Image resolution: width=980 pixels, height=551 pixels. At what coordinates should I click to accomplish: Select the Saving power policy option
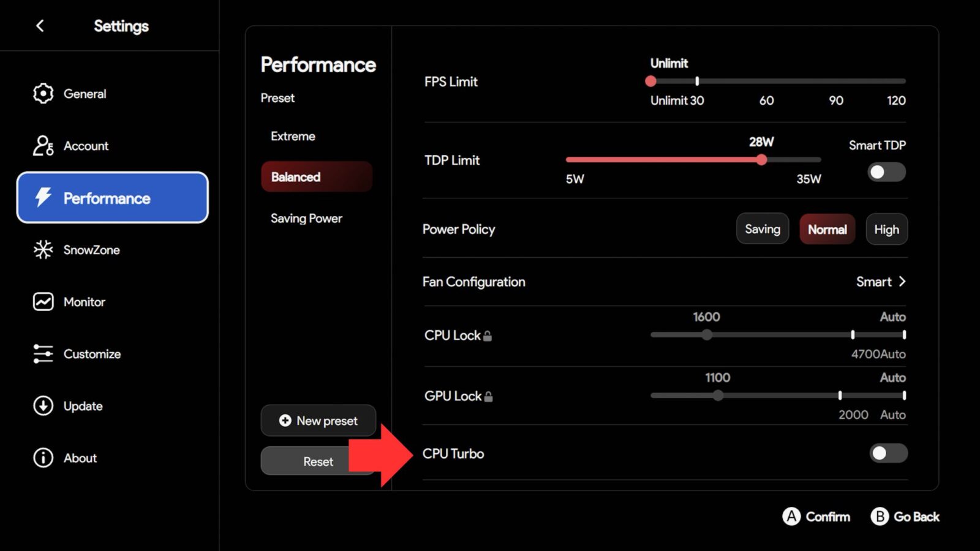pos(762,229)
